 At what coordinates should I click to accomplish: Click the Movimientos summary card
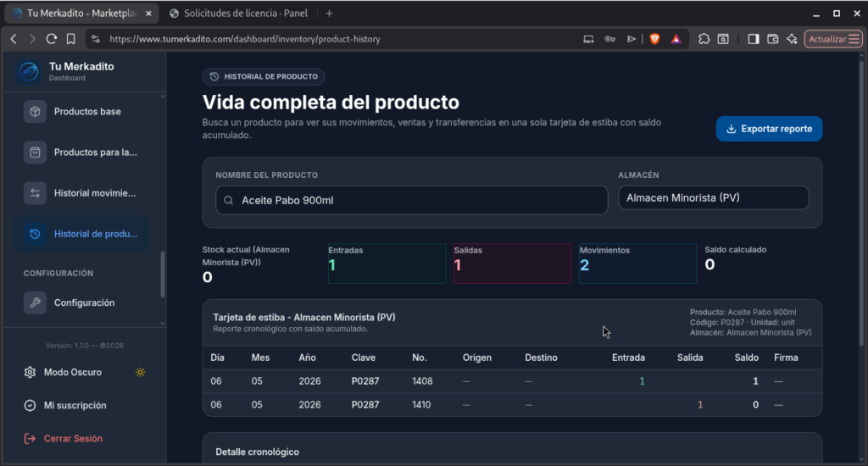(x=637, y=264)
